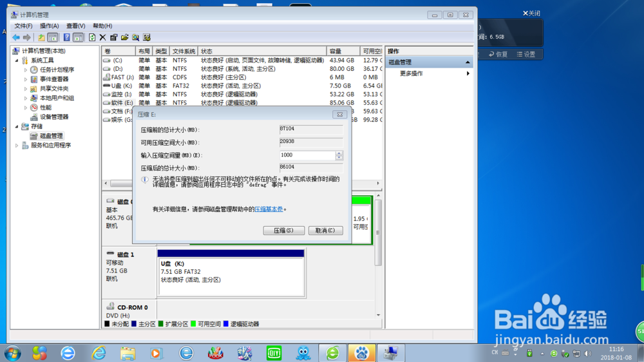Click the U盘 (K:) partition block

point(231,273)
